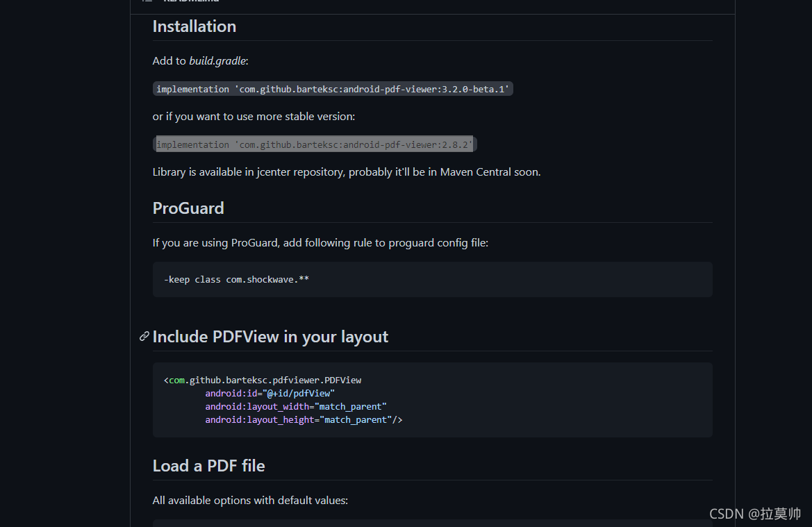The width and height of the screenshot is (812, 527).
Task: Click the android:layout_height="match_parent" line
Action: [x=304, y=420]
